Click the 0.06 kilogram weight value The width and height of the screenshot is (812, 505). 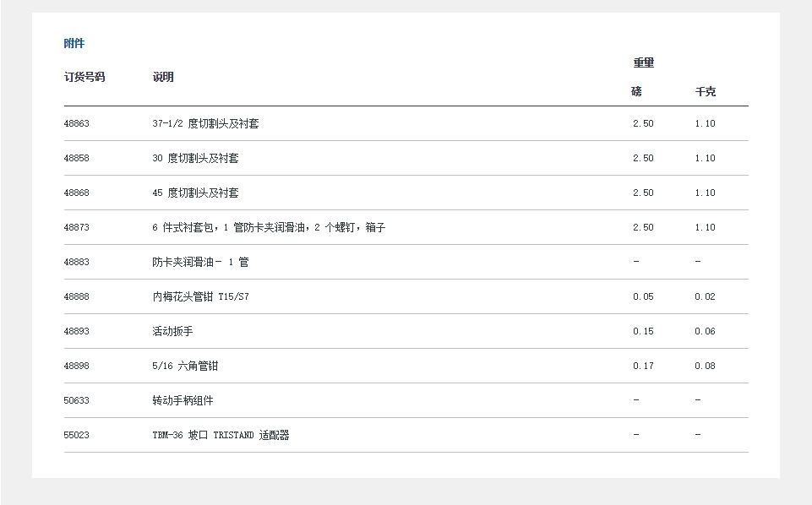pyautogui.click(x=705, y=331)
